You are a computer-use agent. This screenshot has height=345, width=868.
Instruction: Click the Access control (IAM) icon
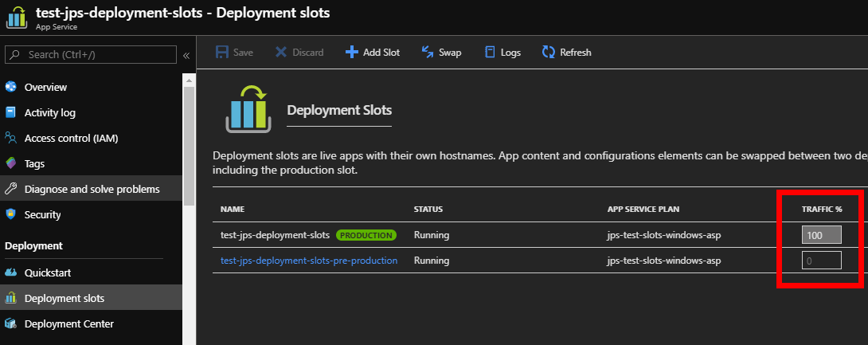coord(11,138)
